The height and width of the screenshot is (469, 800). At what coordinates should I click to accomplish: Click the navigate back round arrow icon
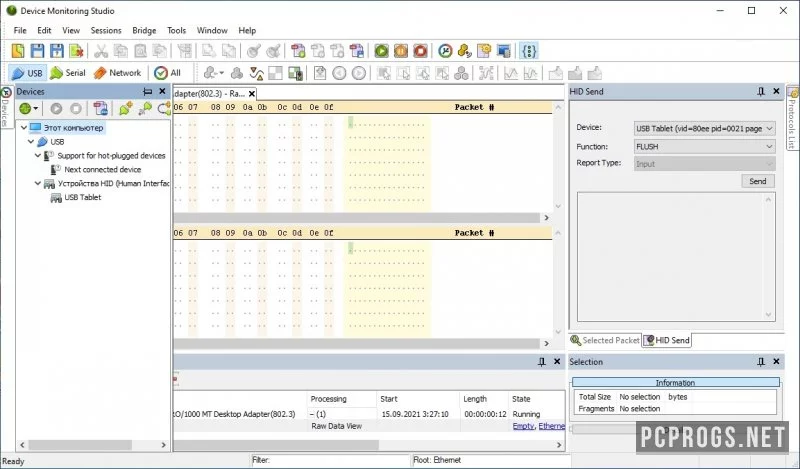339,73
